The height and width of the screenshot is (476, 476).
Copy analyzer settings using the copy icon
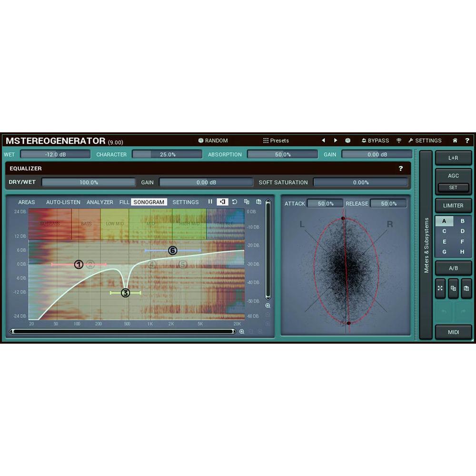tap(247, 202)
